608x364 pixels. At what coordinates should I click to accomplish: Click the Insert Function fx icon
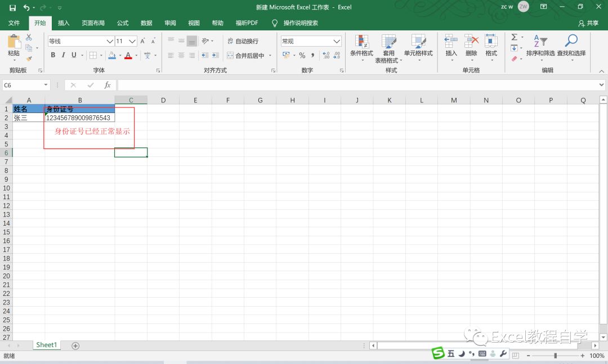click(108, 85)
